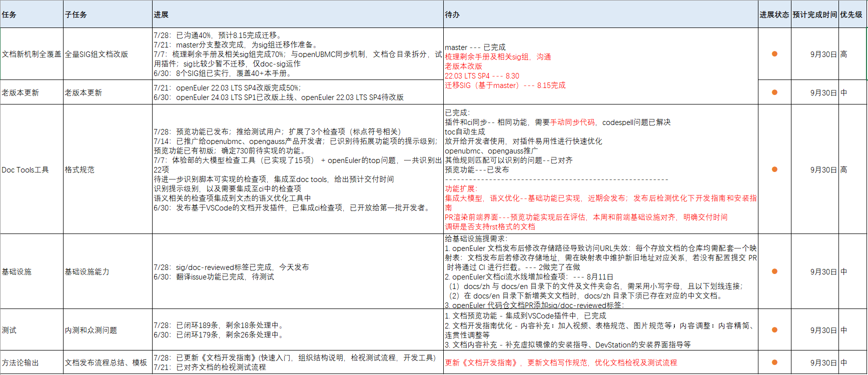Select the 进展 column header cell
This screenshot has height=375, width=868.
click(298, 14)
